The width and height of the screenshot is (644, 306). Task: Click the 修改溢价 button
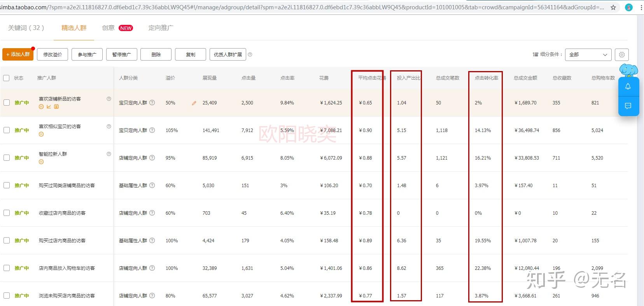[52, 54]
